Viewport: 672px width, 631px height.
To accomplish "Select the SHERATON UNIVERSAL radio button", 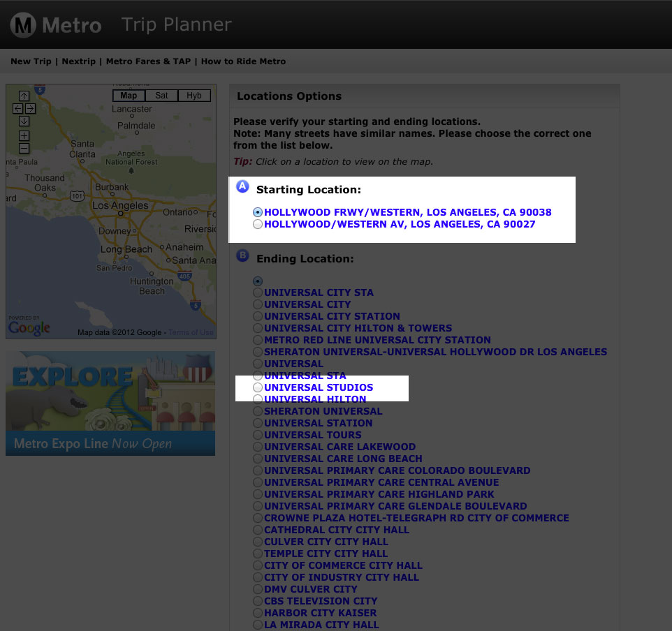I will tap(258, 411).
